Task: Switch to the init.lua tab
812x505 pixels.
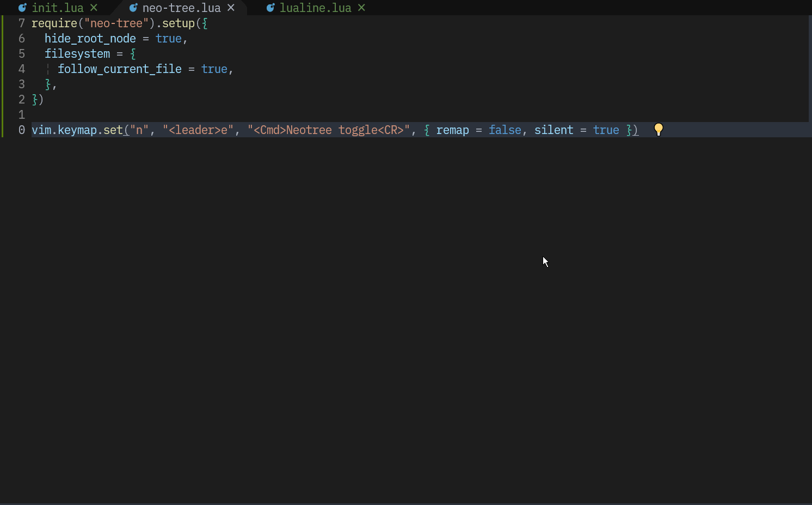Action: [58, 8]
